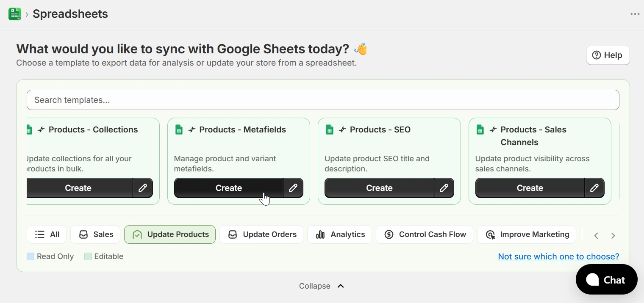Click the sync arrows icon on Products - SEO
The height and width of the screenshot is (303, 644).
(x=342, y=129)
